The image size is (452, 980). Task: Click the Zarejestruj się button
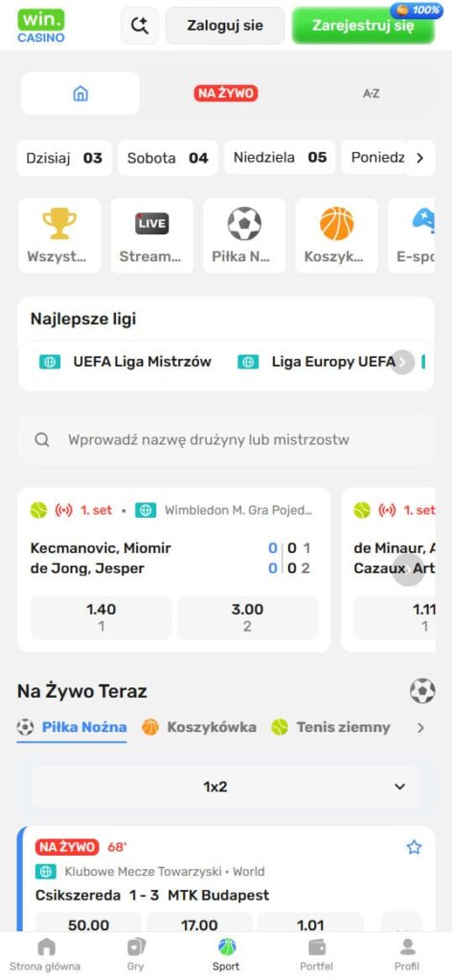(x=363, y=26)
